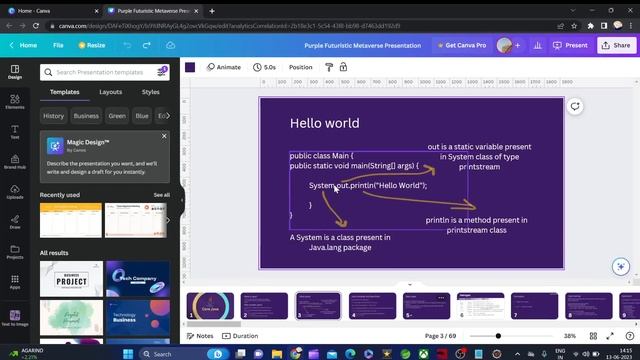Open the Text to Image app
Image resolution: width=640 pixels, height=360 pixels.
point(15,318)
